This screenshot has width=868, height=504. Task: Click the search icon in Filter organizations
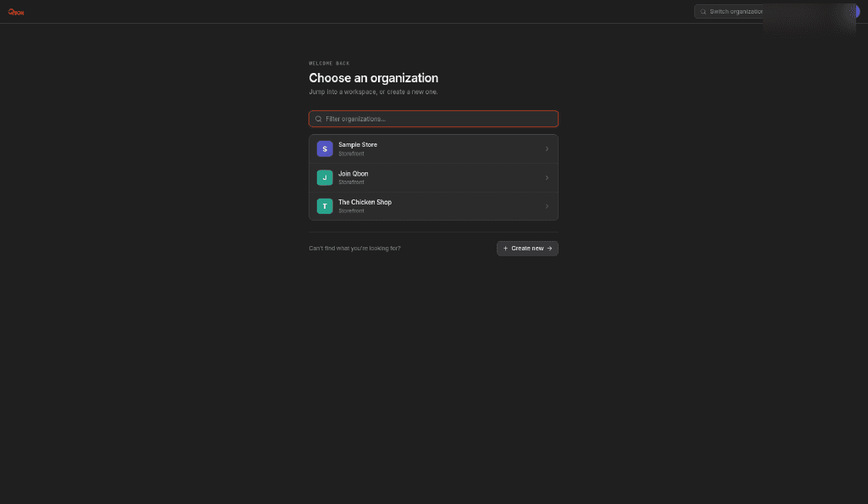(319, 119)
